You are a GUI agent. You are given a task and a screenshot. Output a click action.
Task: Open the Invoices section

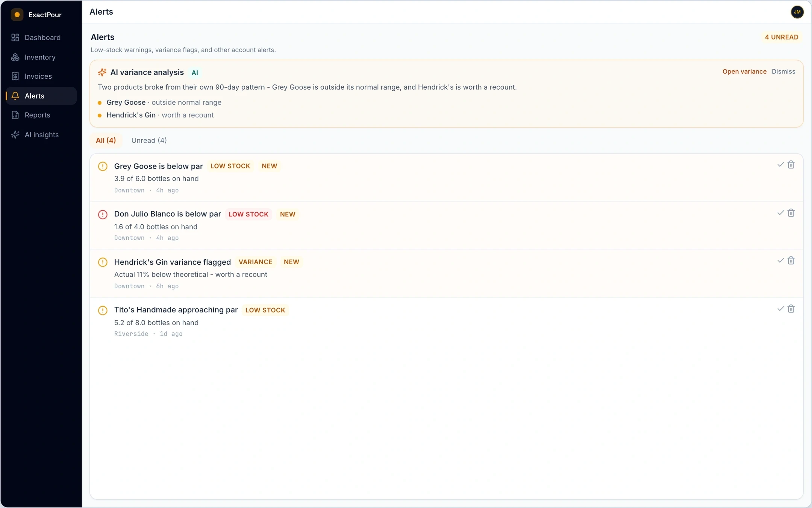41,76
